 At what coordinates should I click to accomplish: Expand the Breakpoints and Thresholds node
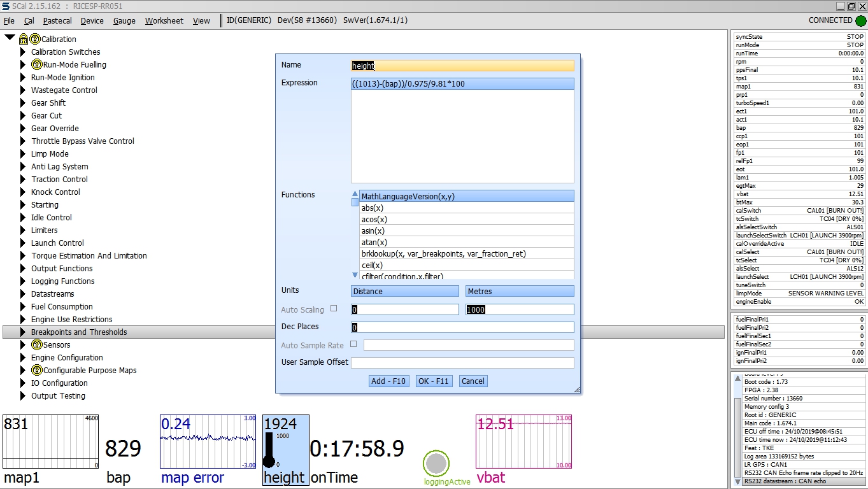pyautogui.click(x=23, y=332)
